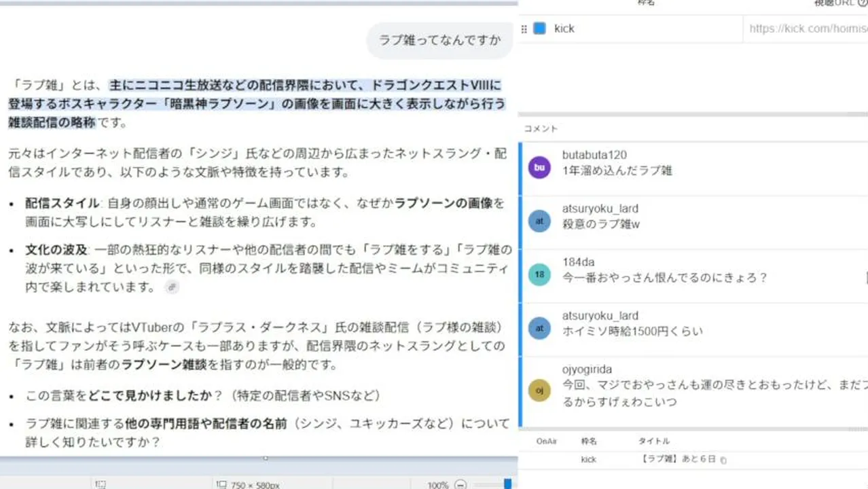Click the kick.com URL field
The width and height of the screenshot is (868, 489).
pyautogui.click(x=806, y=29)
